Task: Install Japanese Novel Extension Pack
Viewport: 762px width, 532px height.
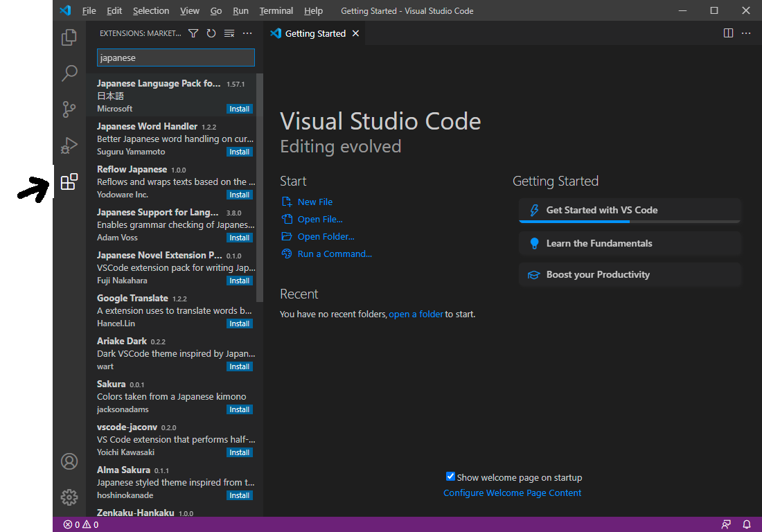Action: (x=239, y=281)
